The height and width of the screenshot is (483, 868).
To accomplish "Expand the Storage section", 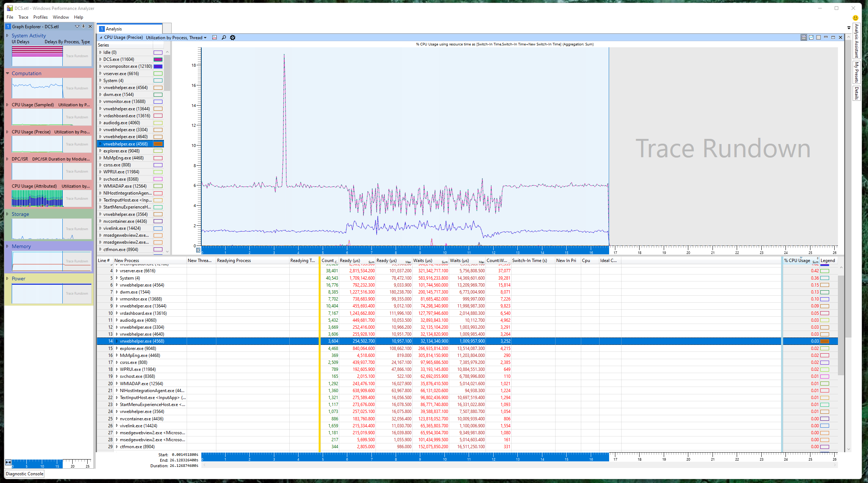I will coord(7,214).
